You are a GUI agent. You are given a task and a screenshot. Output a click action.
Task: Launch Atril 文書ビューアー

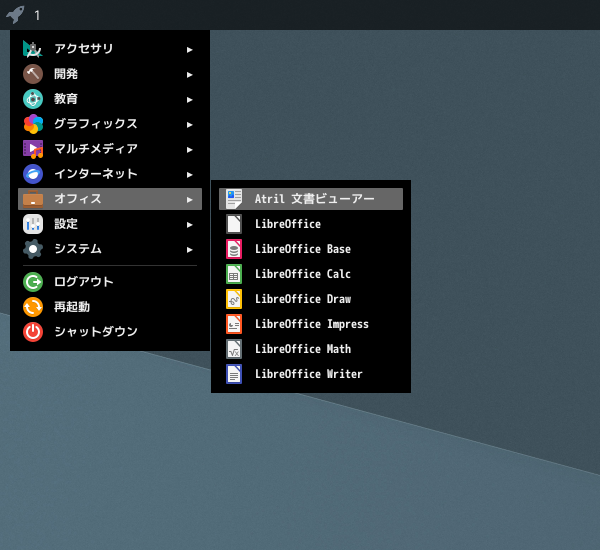(311, 199)
